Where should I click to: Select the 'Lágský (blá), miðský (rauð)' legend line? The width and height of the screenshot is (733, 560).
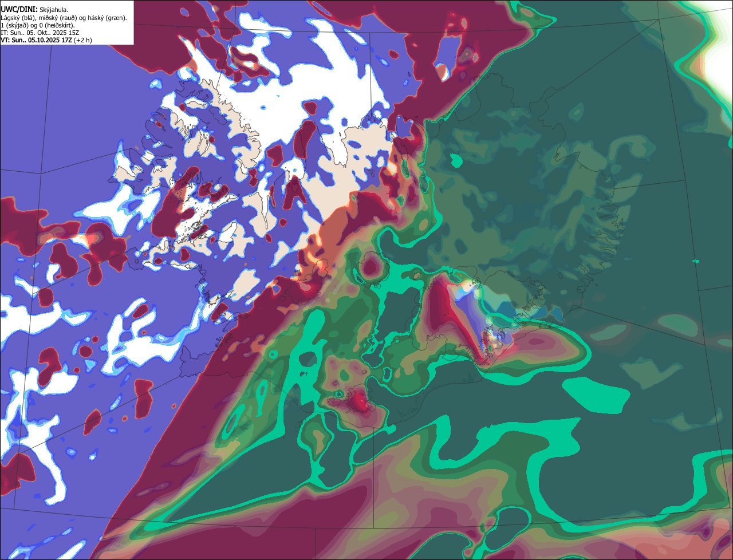(64, 18)
